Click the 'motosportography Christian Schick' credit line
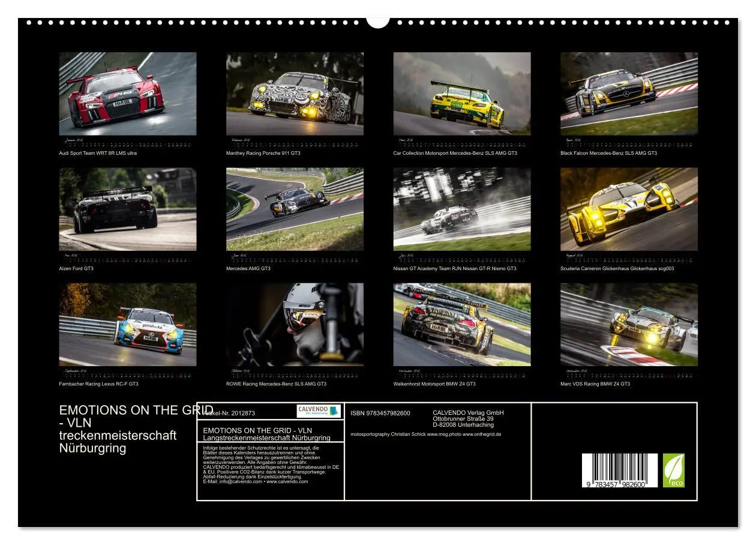Viewport: 756px width, 545px height. coord(425,434)
